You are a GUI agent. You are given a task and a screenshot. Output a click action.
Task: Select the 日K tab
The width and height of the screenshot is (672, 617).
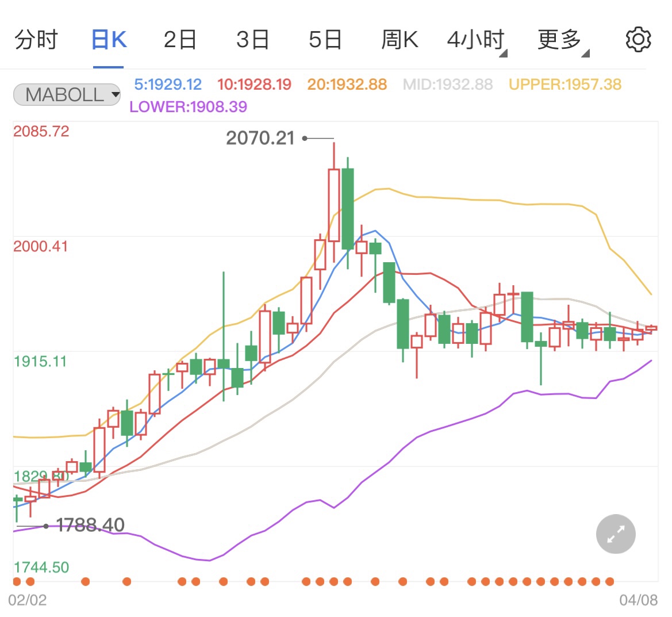click(x=109, y=40)
